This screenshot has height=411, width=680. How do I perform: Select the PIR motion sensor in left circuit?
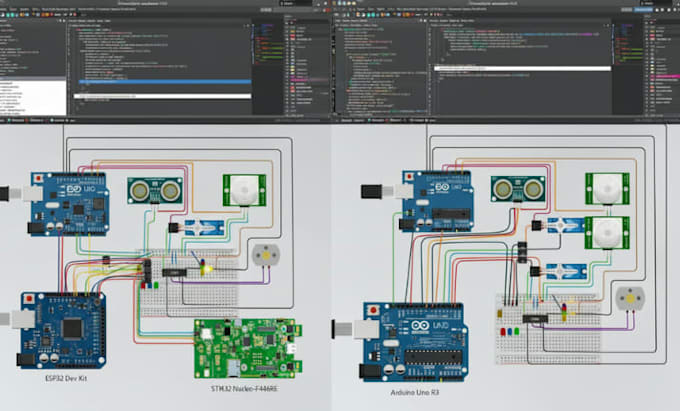pyautogui.click(x=244, y=190)
